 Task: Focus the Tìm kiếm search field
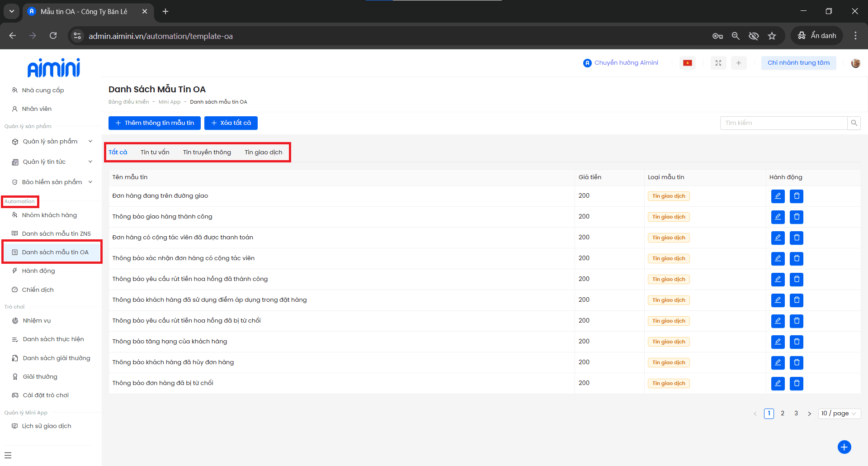[783, 123]
